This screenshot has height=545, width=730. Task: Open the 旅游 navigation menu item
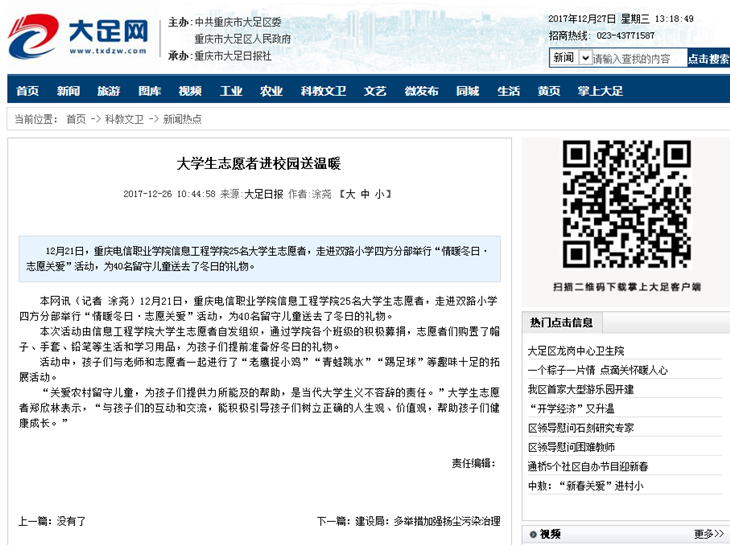point(109,91)
